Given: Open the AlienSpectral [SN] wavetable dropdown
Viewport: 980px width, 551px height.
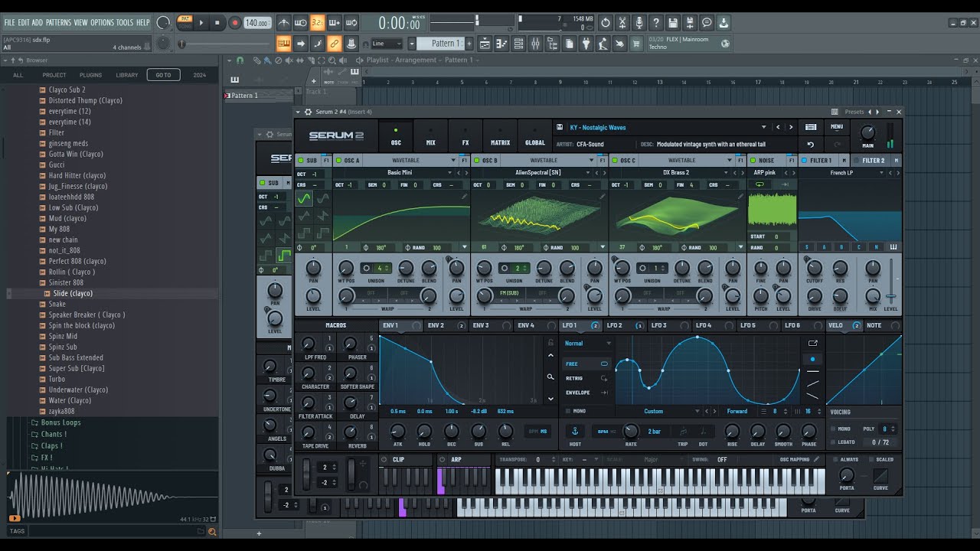Looking at the screenshot, I should point(587,173).
